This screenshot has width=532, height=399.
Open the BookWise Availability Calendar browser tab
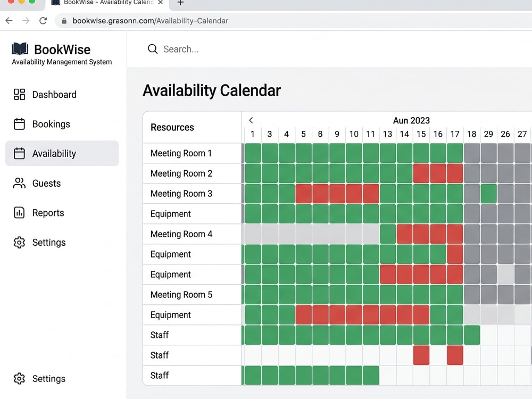pos(108,3)
